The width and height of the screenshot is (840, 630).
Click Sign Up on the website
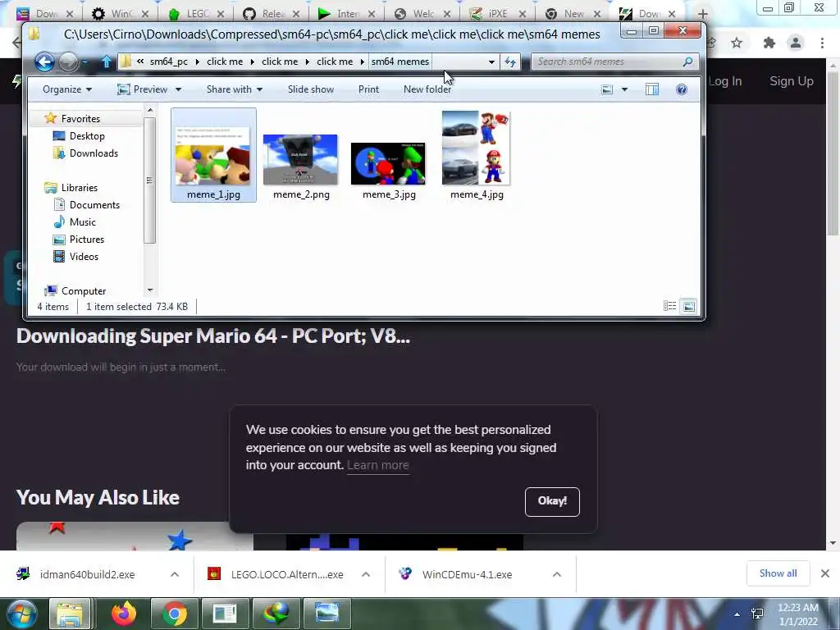[792, 81]
